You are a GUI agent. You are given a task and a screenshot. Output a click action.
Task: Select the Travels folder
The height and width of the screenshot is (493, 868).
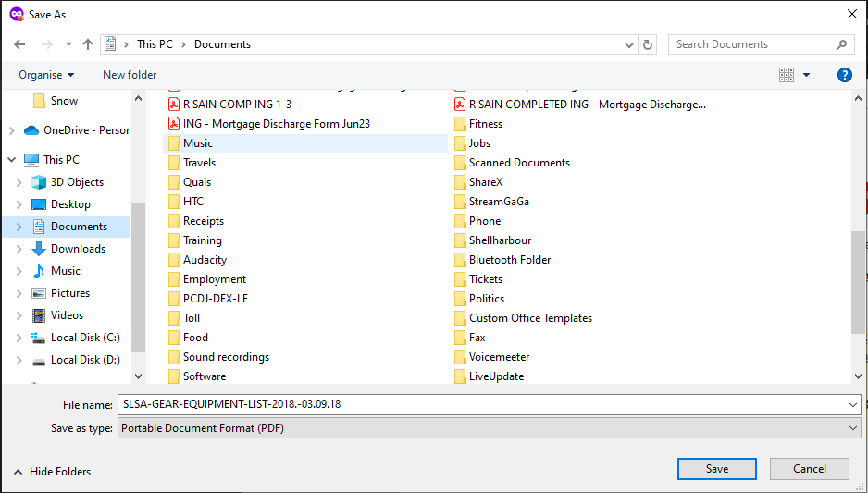[192, 163]
